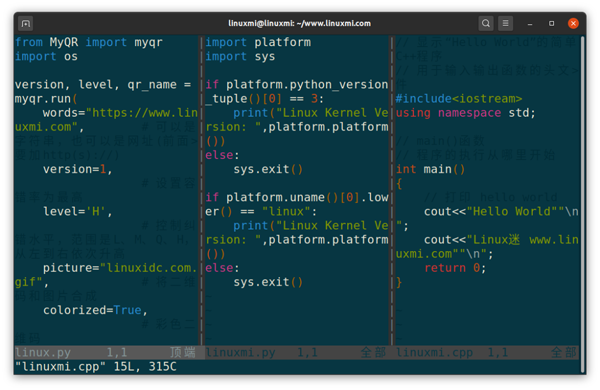This screenshot has width=600, height=390.
Task: Click 'using namespace std;' line
Action: (466, 113)
